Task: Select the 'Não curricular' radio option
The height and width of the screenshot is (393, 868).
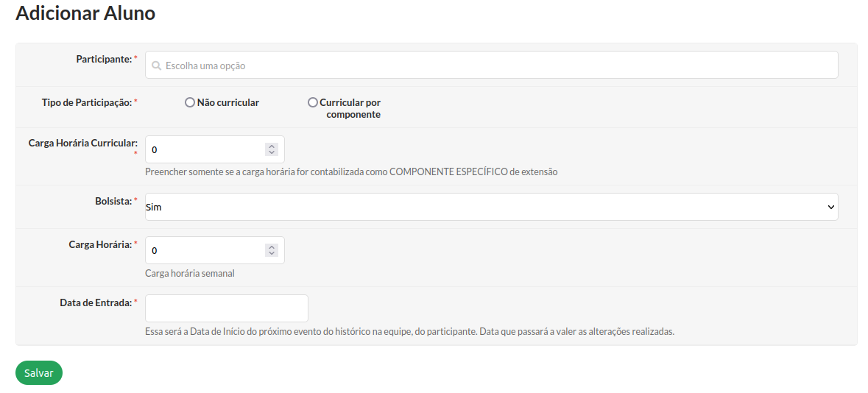Action: coord(190,102)
